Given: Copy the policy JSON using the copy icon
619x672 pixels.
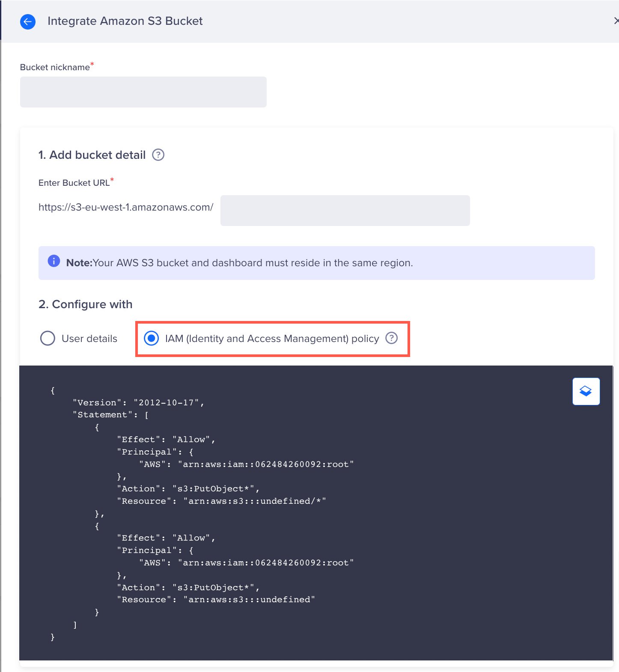Looking at the screenshot, I should pos(586,391).
